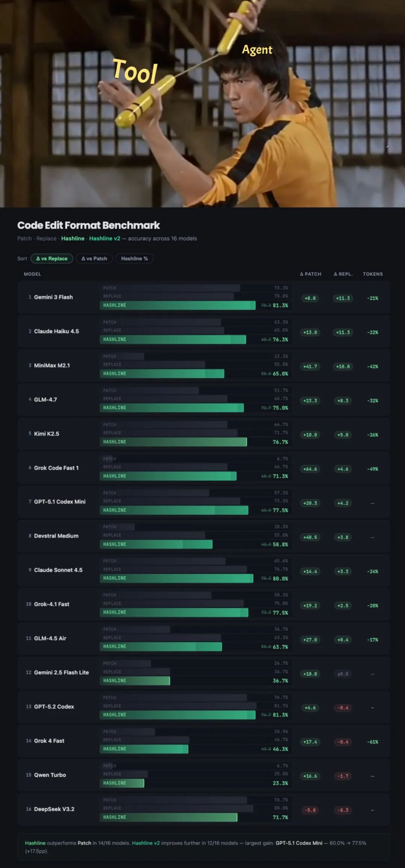Click the Hashline v2 legend label
The image size is (405, 868).
[105, 238]
